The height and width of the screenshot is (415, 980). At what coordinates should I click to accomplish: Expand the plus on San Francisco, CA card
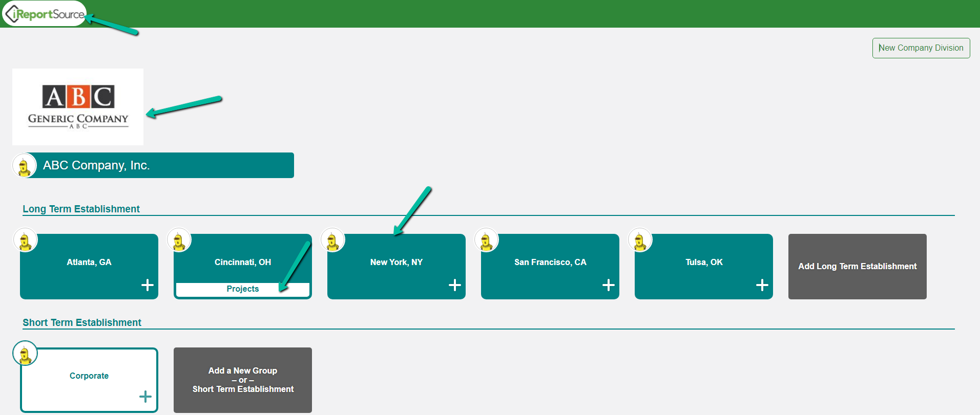(609, 285)
